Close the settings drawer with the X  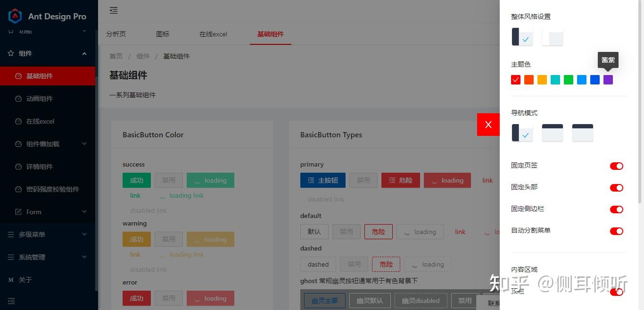(x=488, y=124)
